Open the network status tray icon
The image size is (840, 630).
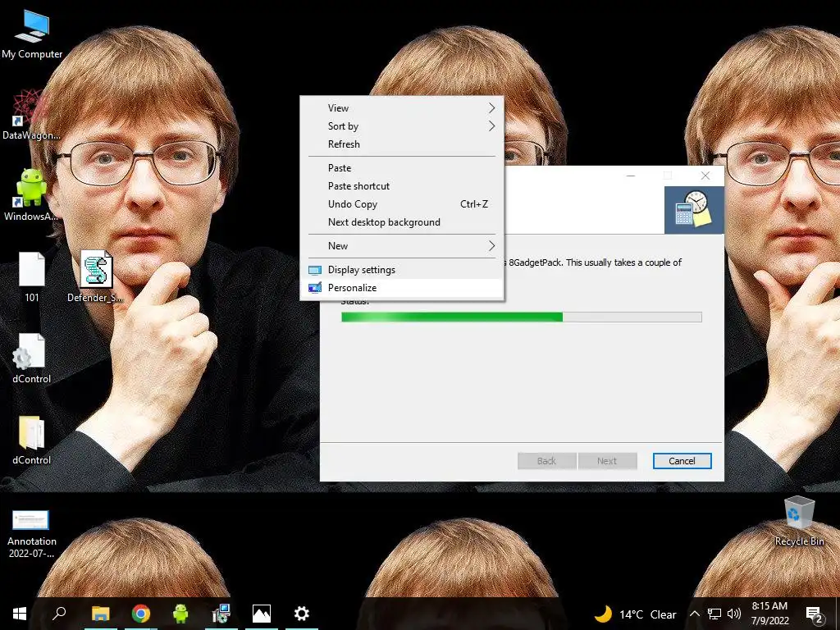pyautogui.click(x=714, y=614)
